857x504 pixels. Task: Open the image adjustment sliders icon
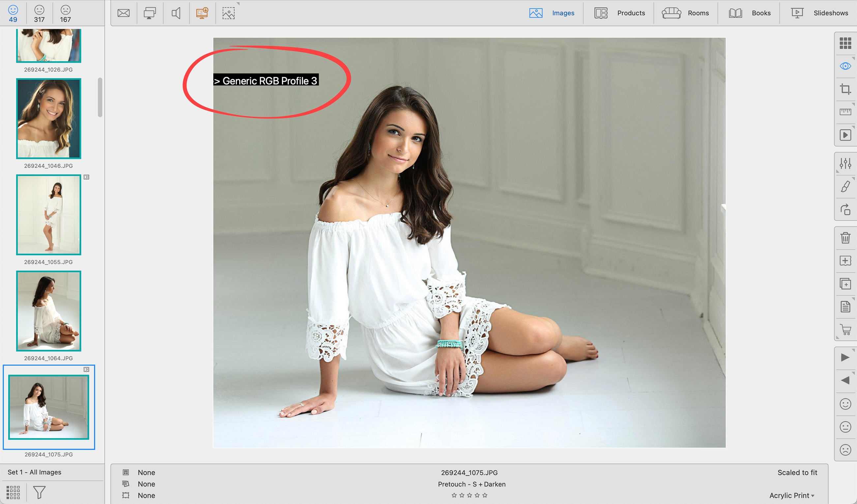(845, 163)
